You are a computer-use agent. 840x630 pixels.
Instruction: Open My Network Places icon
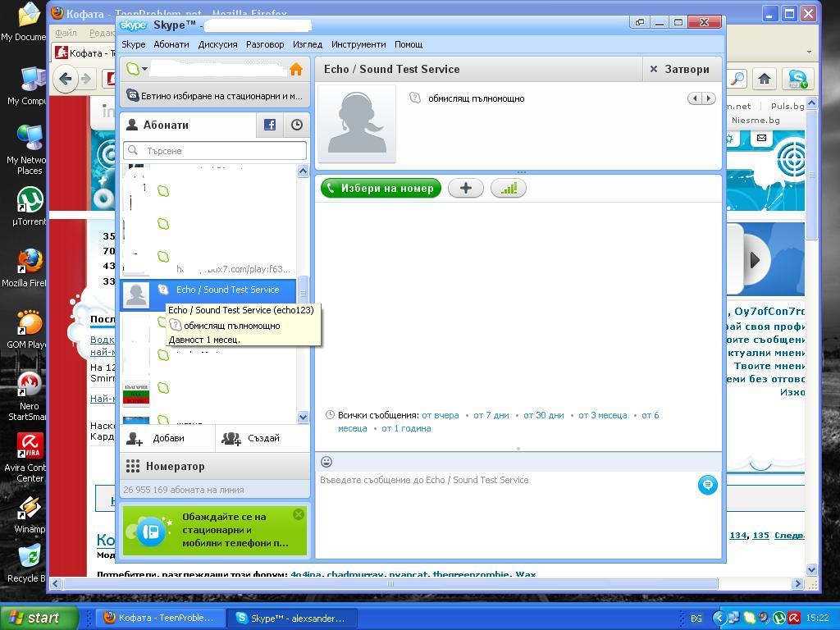(30, 149)
